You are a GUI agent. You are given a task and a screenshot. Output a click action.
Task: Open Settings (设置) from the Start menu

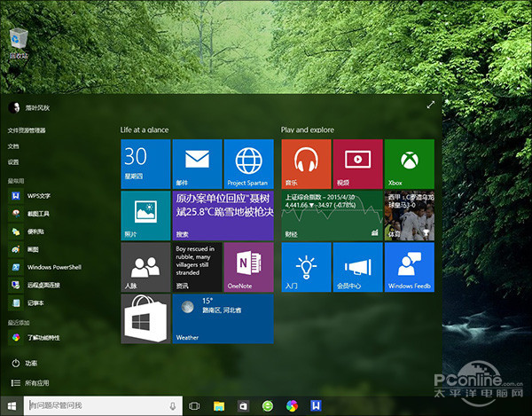[x=13, y=162]
